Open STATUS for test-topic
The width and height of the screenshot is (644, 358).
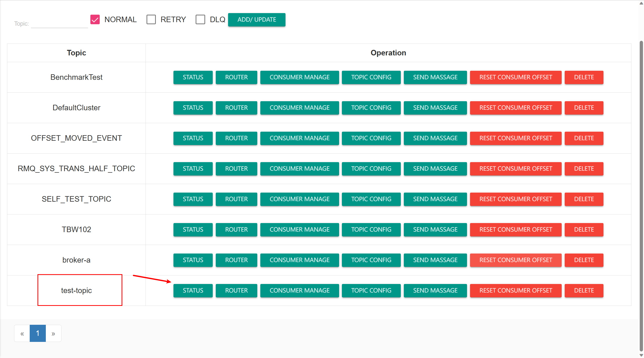point(193,291)
